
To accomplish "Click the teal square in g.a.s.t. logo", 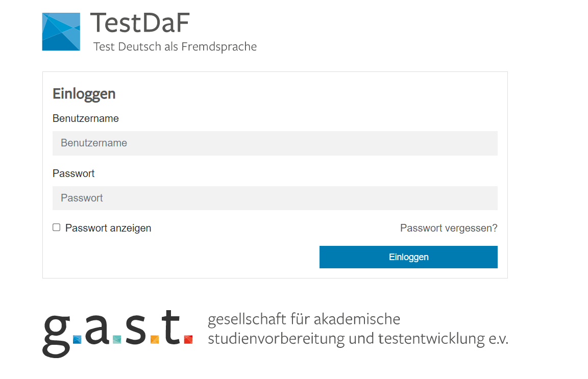I will [x=117, y=339].
